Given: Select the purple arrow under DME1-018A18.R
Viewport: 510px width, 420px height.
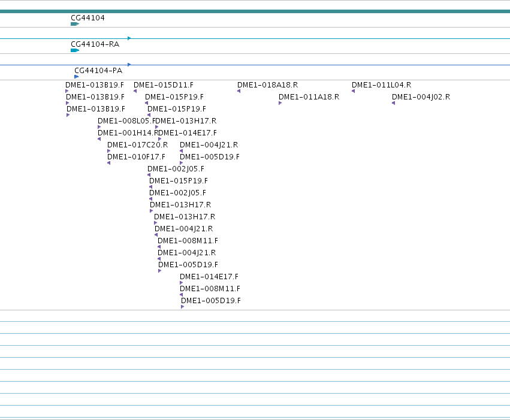Looking at the screenshot, I should coord(239,91).
